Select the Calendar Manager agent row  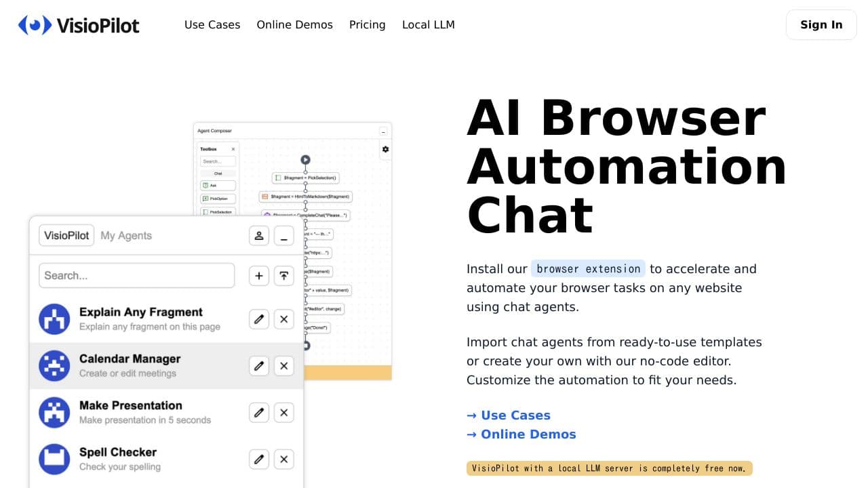pyautogui.click(x=166, y=366)
